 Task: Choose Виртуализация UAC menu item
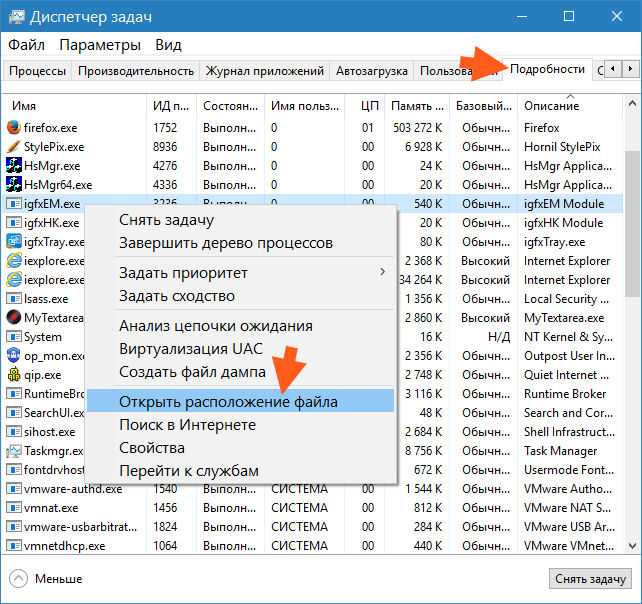tap(240, 349)
